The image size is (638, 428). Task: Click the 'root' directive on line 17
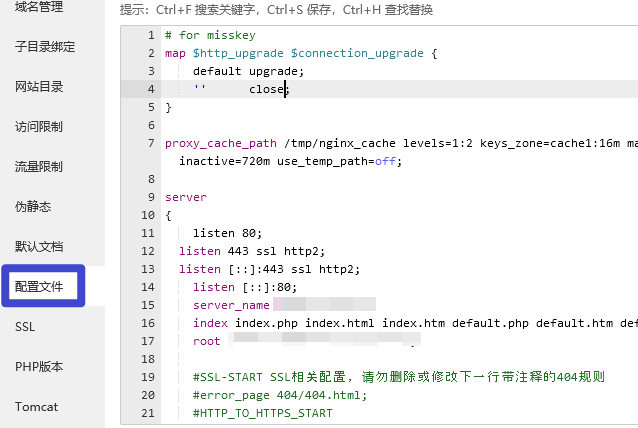pos(207,341)
